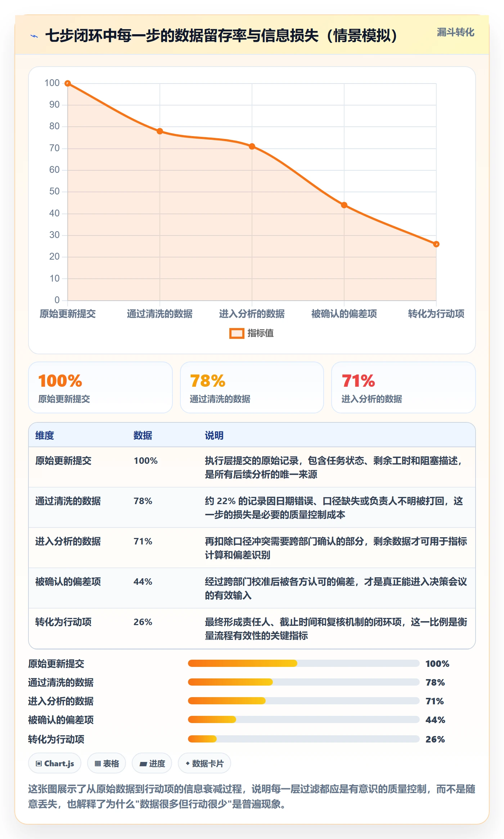This screenshot has width=504, height=839.
Task: Select table cell 进入分析的数据
Action: (x=68, y=542)
